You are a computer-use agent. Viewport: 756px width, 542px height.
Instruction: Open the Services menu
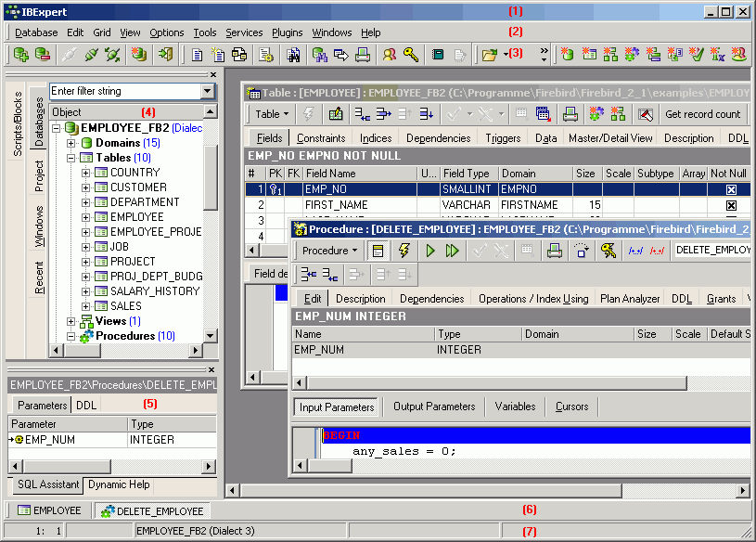[x=244, y=32]
